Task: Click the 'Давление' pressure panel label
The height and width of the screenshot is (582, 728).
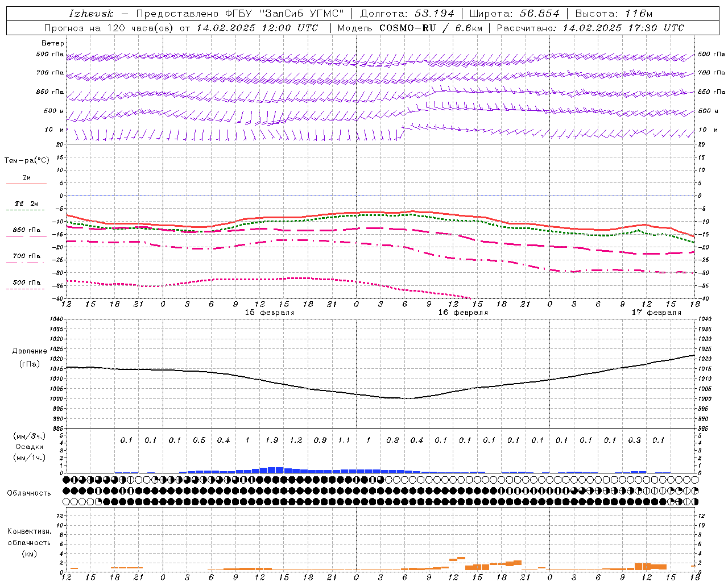Action: point(30,351)
